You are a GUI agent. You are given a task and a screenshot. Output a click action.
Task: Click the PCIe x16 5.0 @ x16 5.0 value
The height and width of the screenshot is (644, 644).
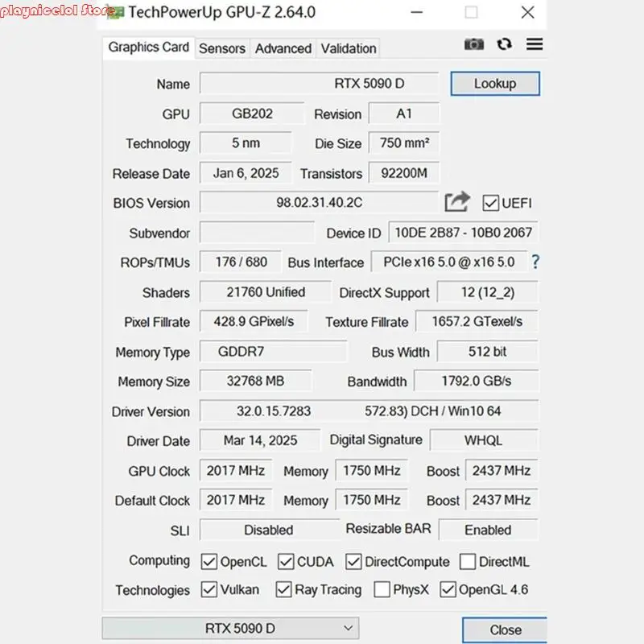[449, 262]
